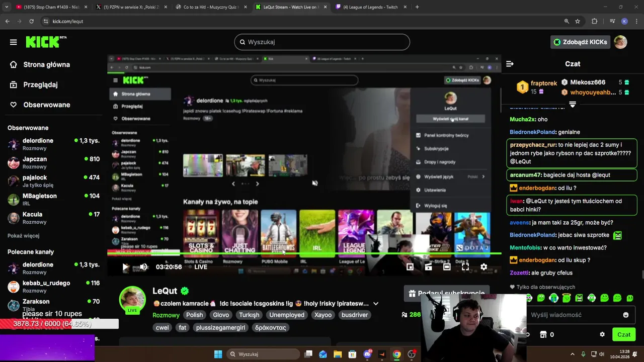Viewport: 644px width, 362px height.
Task: Collapse the chat panel with arrow icon
Action: 510,64
